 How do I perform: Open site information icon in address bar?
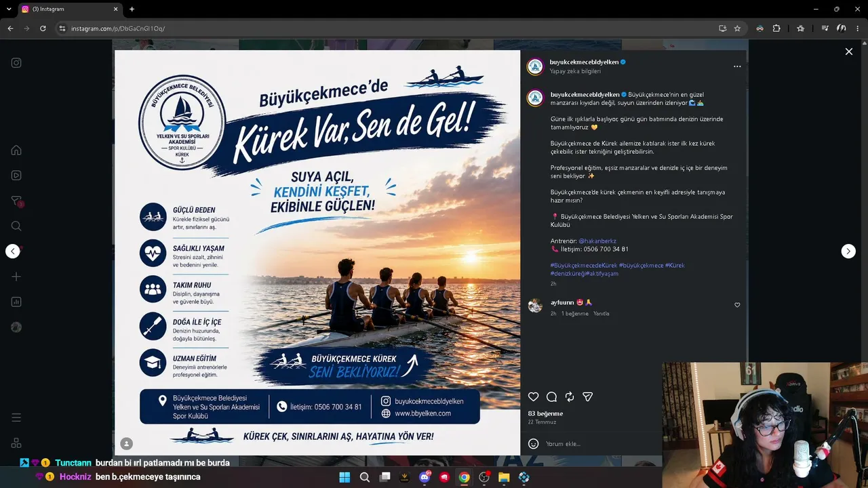tap(62, 28)
